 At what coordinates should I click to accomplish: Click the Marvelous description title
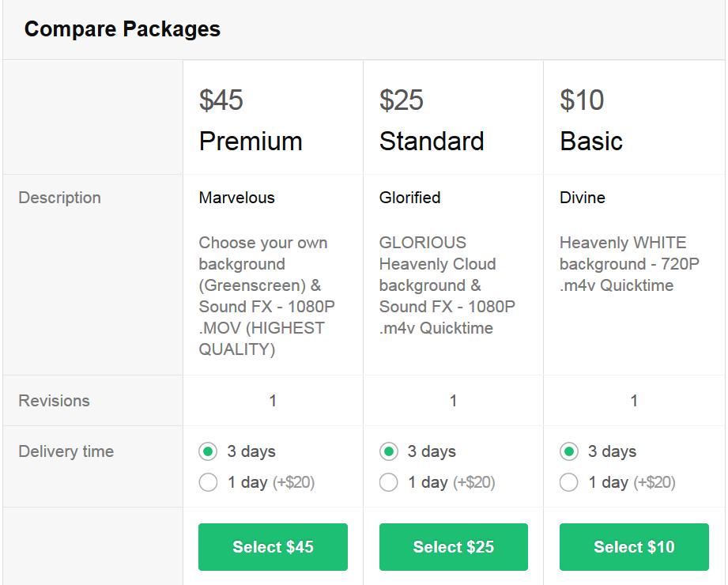237,198
